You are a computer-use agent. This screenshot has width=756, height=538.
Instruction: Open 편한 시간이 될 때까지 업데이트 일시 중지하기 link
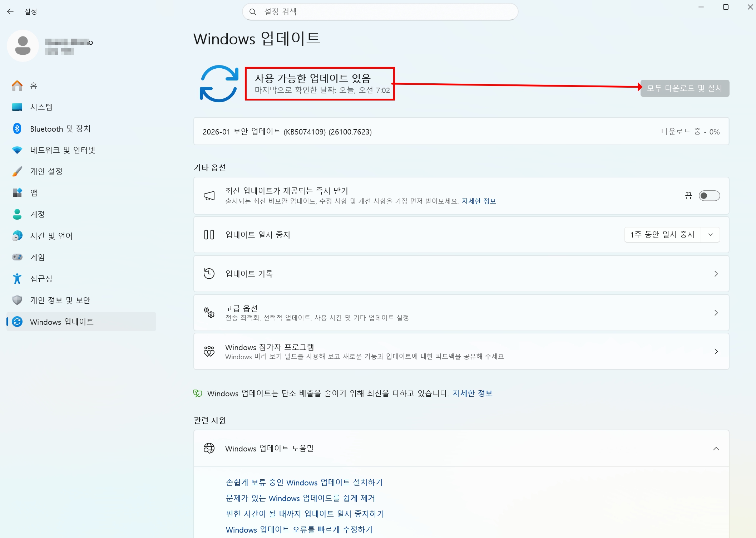[305, 514]
